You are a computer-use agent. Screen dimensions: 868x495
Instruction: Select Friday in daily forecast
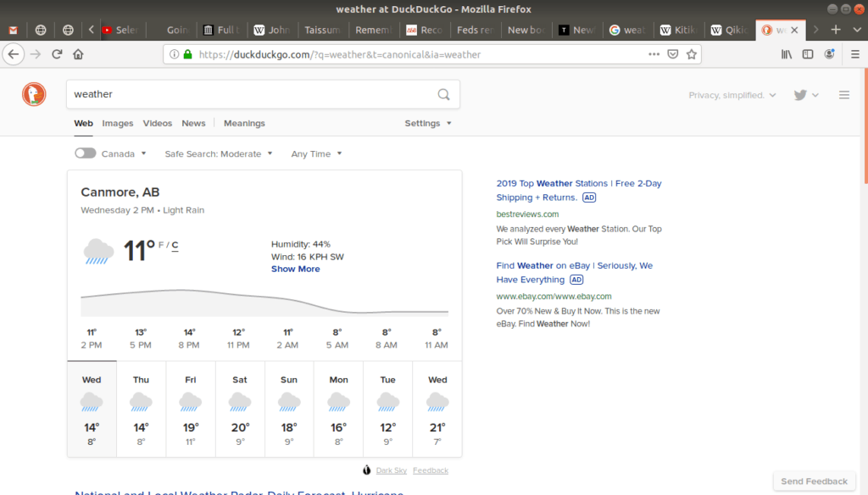[191, 409]
